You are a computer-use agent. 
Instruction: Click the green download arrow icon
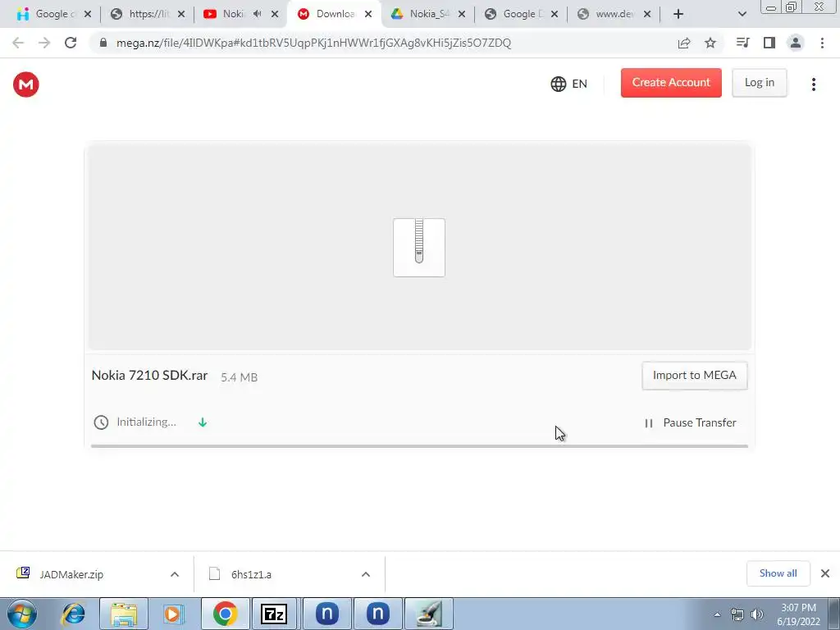[203, 422]
